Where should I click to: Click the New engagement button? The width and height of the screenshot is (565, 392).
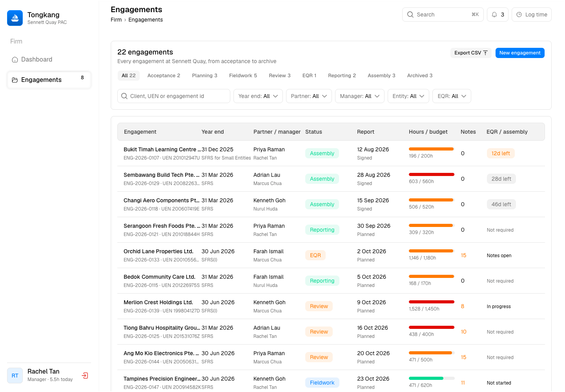pyautogui.click(x=520, y=53)
